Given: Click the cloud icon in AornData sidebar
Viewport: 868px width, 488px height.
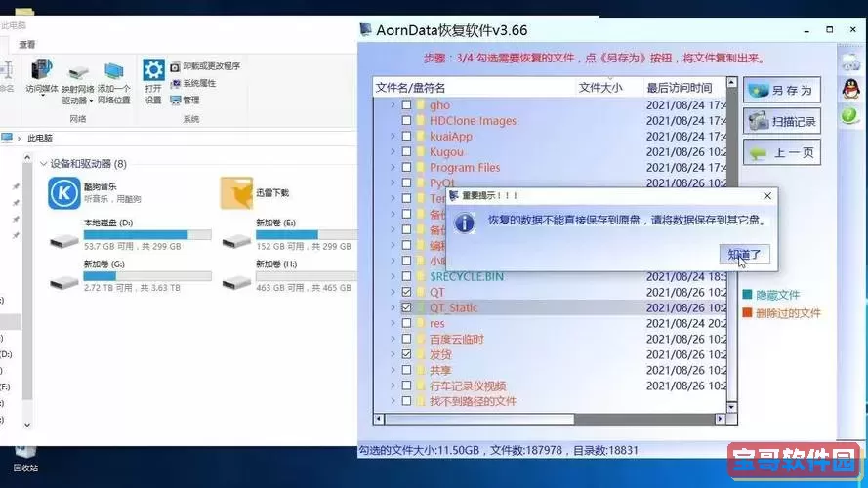Looking at the screenshot, I should [850, 61].
